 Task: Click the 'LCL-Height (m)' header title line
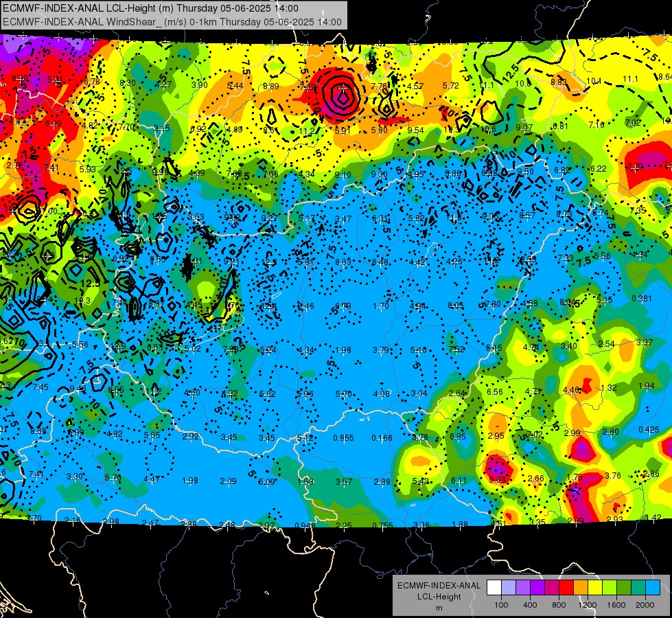pos(150,8)
